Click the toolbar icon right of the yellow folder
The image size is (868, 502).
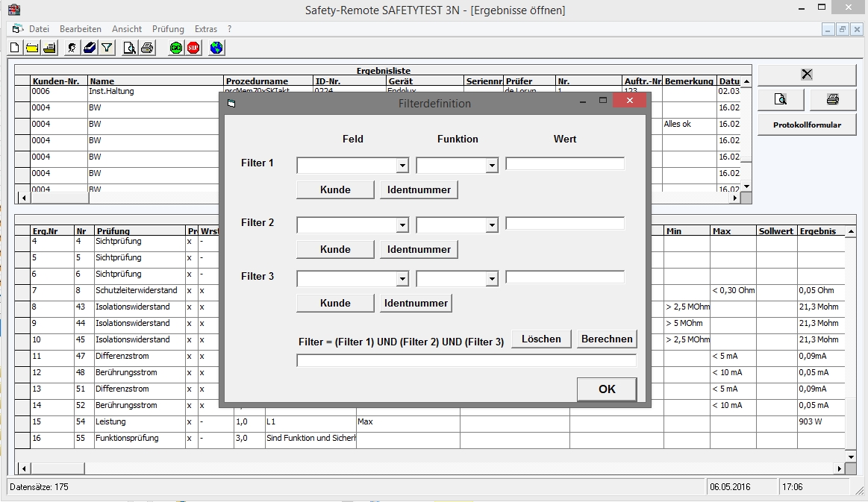click(50, 48)
